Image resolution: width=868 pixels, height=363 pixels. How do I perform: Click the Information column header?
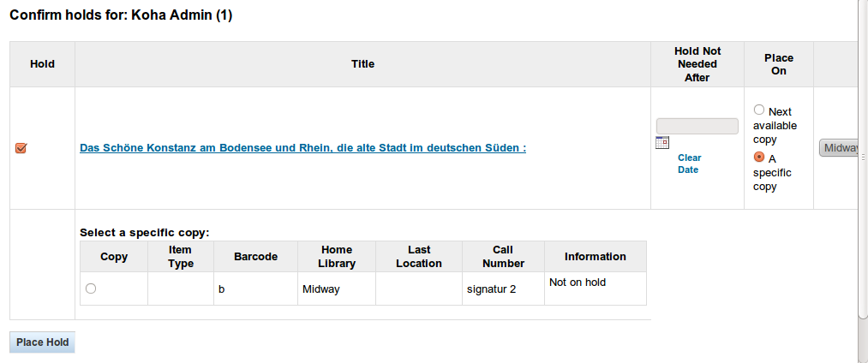tap(595, 257)
